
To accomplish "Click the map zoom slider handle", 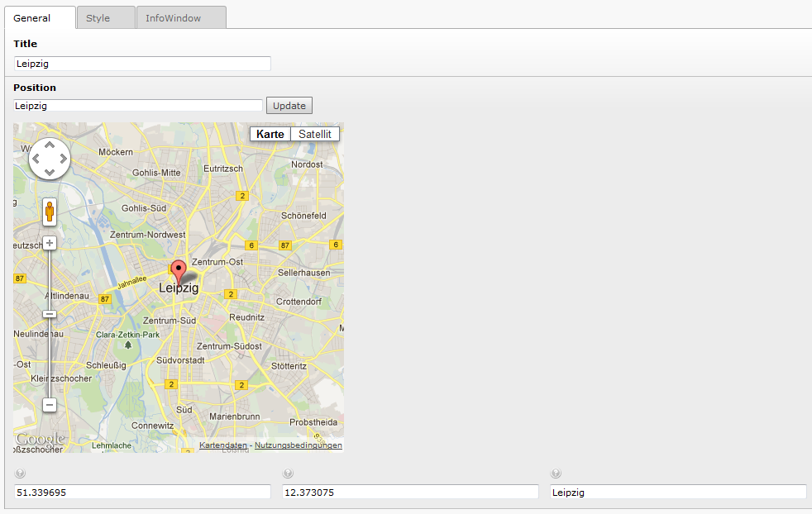I will click(50, 314).
